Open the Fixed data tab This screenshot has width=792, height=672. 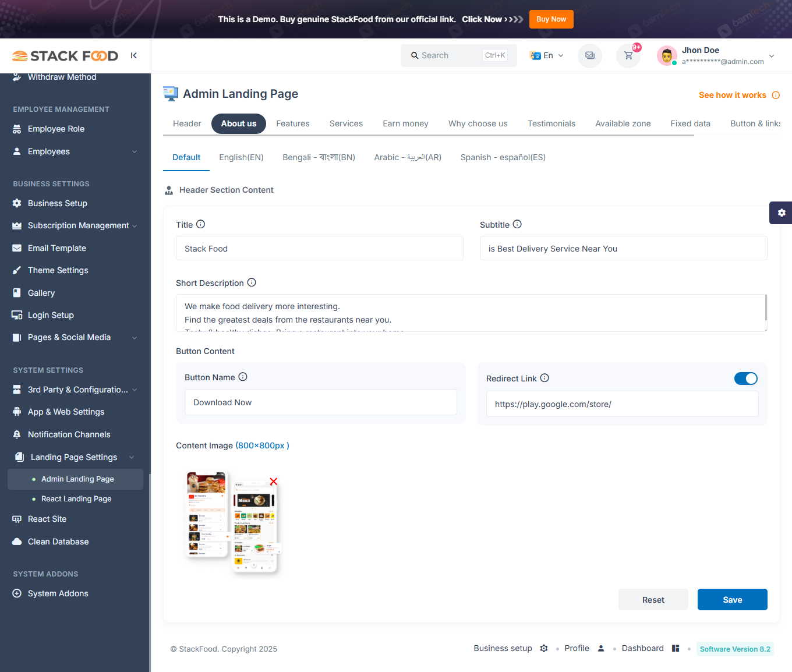click(x=690, y=123)
